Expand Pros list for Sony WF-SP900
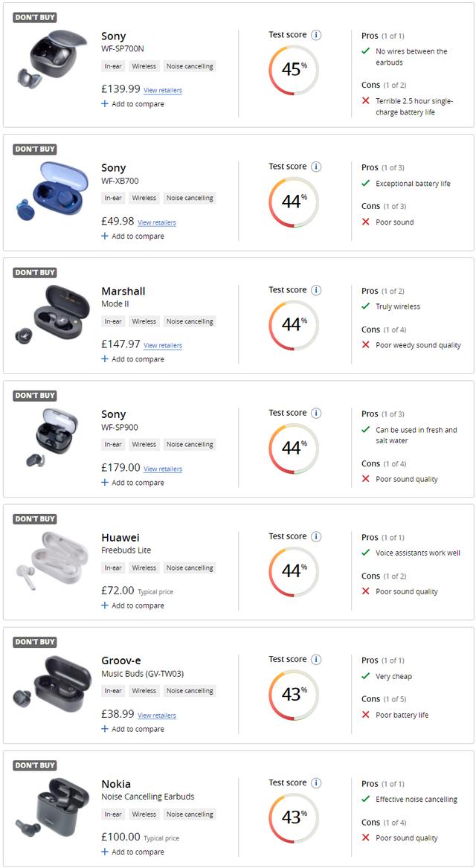This screenshot has width=476, height=868. click(383, 414)
